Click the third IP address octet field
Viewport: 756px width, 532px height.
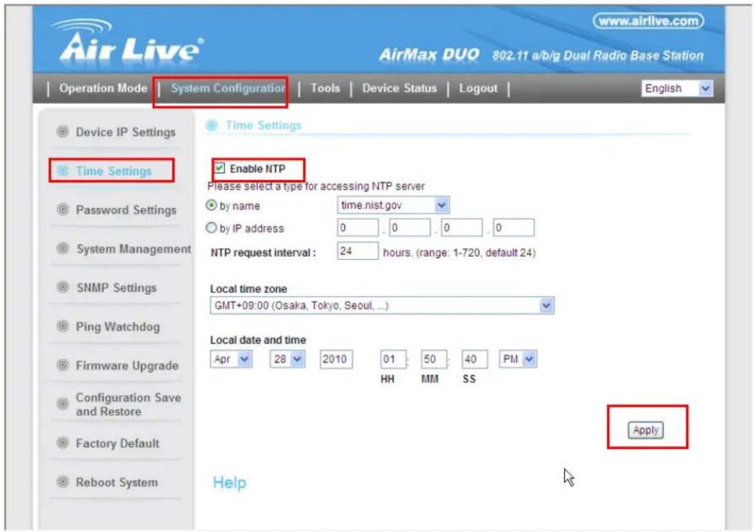tap(461, 227)
